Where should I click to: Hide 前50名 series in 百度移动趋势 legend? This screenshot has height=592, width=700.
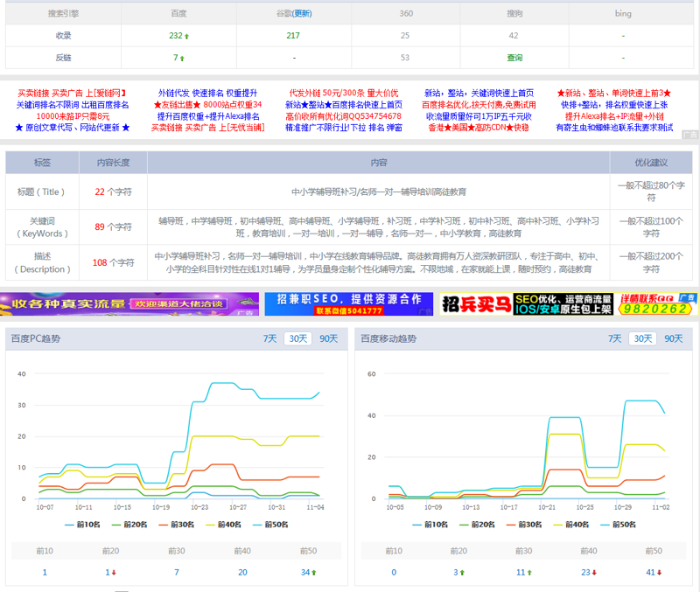[619, 525]
